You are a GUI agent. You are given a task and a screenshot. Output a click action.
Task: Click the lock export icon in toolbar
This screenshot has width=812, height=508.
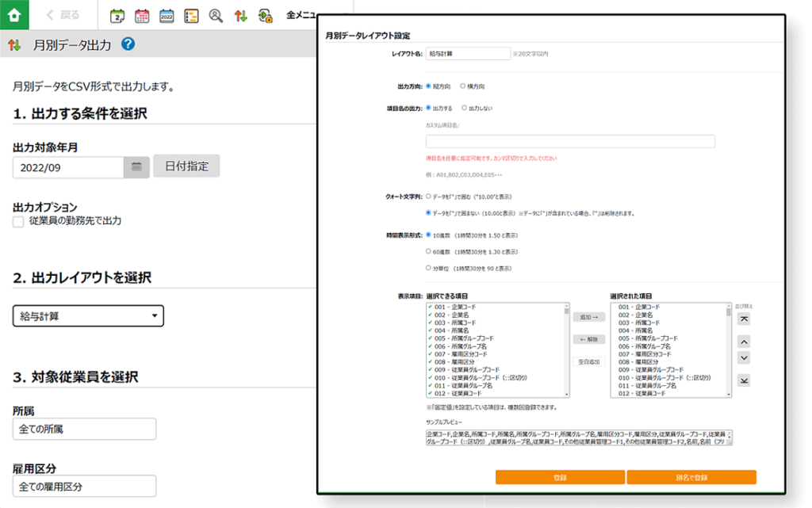pos(266,15)
